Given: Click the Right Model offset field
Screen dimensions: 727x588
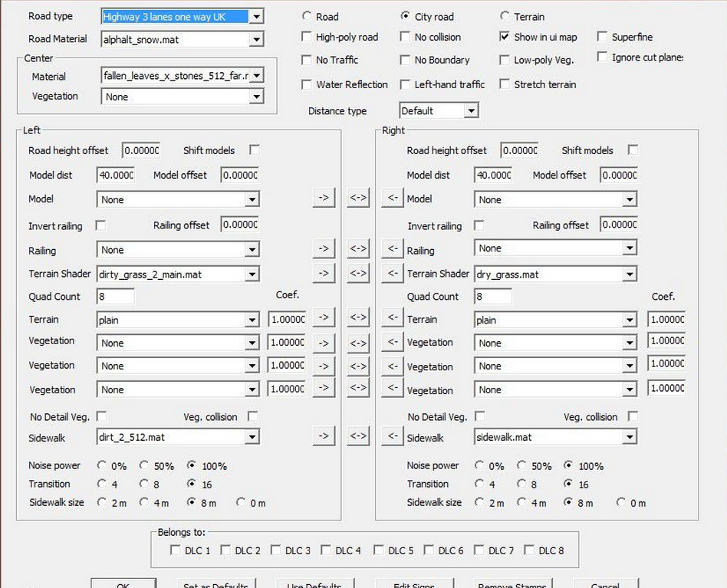Looking at the screenshot, I should coord(619,175).
